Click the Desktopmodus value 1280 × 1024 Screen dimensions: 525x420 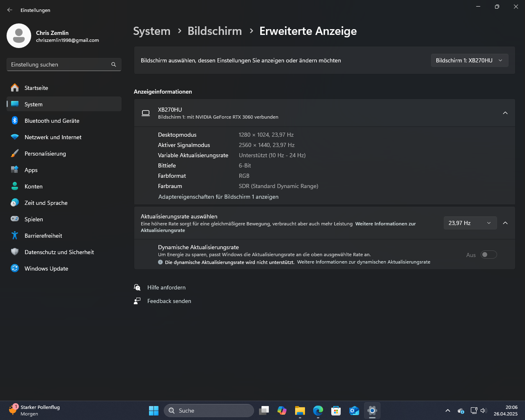pyautogui.click(x=266, y=135)
